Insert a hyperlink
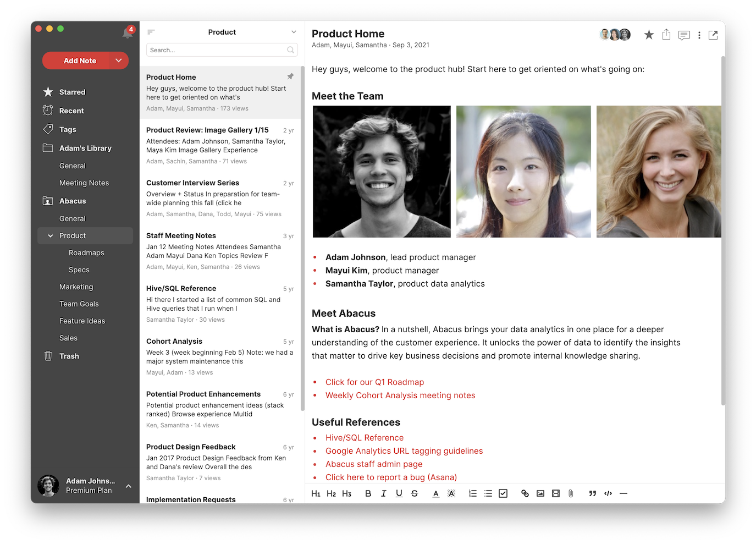 tap(525, 493)
